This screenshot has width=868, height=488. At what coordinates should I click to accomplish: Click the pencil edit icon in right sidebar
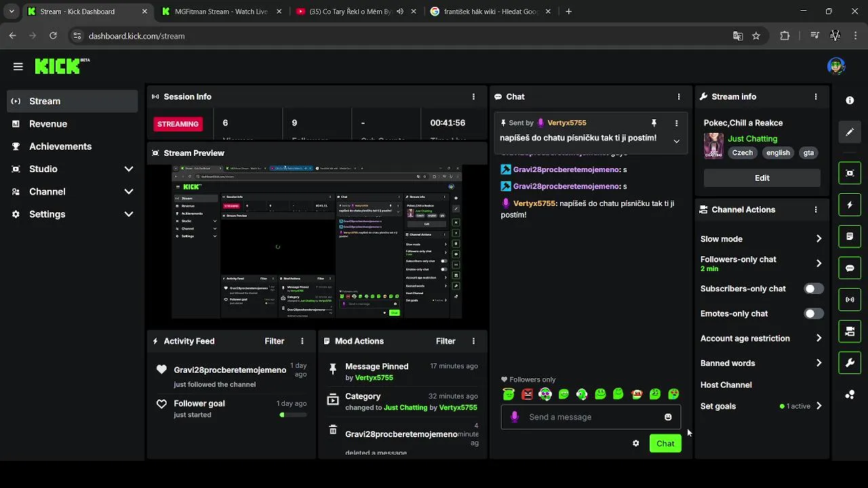click(850, 132)
